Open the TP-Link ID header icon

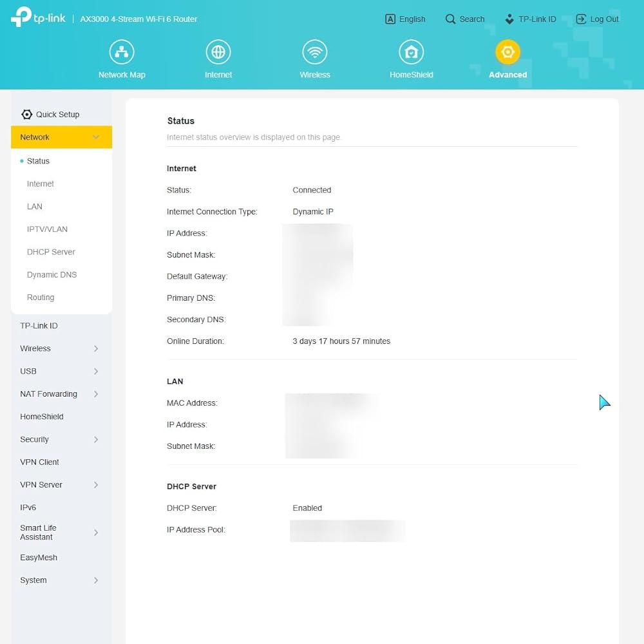510,19
